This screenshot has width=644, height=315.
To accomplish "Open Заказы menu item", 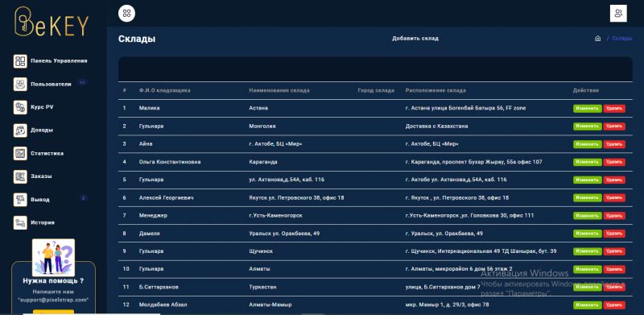I will point(41,176).
